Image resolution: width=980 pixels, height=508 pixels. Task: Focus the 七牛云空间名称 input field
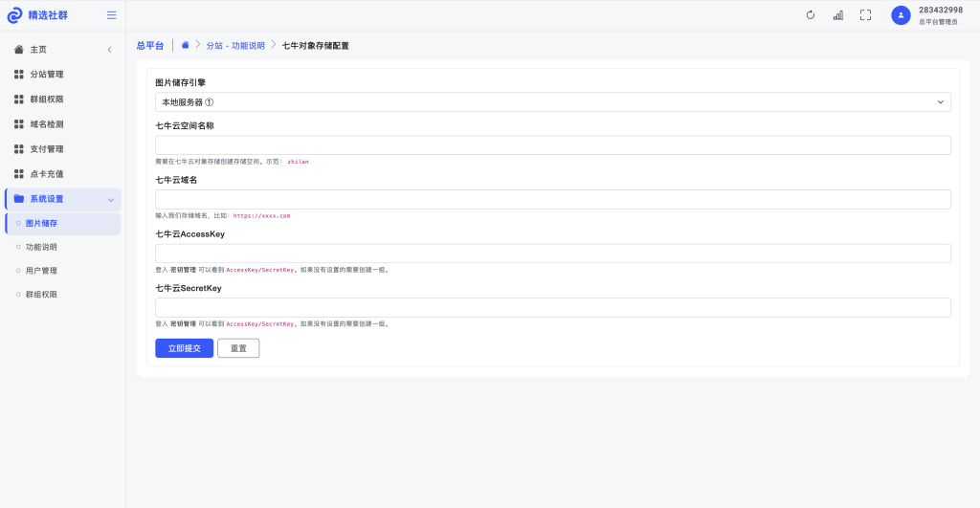coord(553,145)
